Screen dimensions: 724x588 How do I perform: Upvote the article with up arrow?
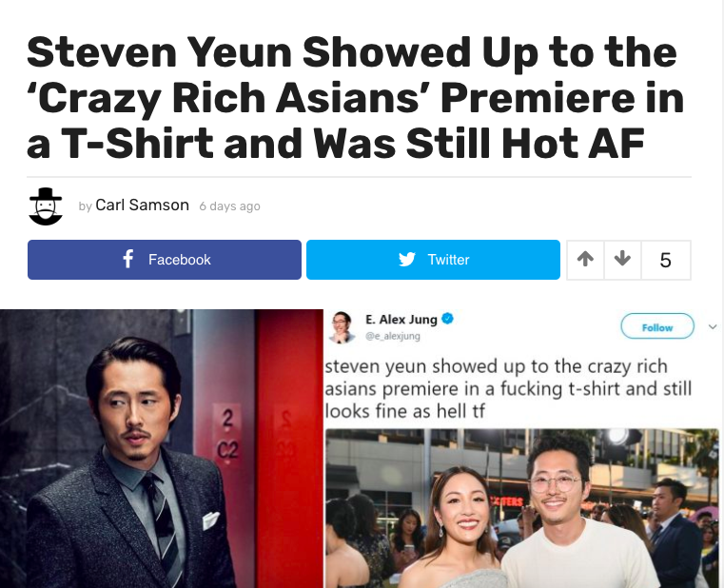[585, 259]
